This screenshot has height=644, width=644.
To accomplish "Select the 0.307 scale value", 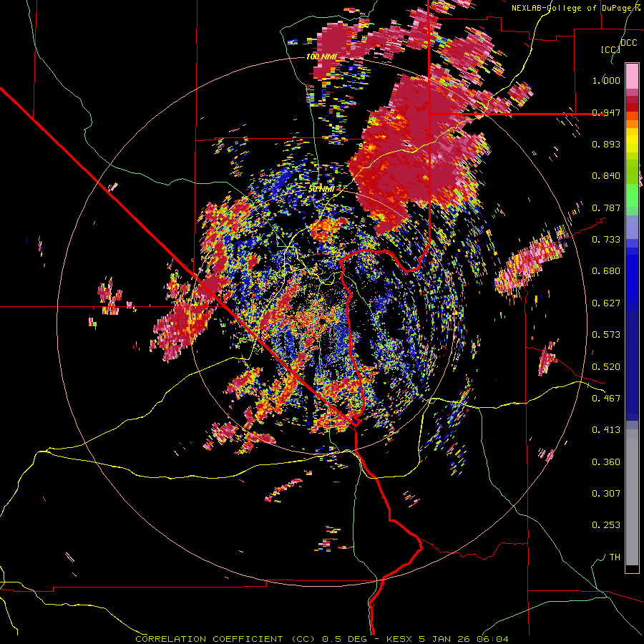I will coord(606,494).
